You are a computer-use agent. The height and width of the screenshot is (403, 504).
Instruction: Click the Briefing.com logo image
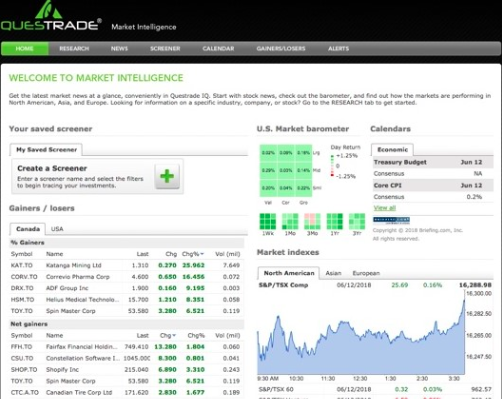point(391,220)
